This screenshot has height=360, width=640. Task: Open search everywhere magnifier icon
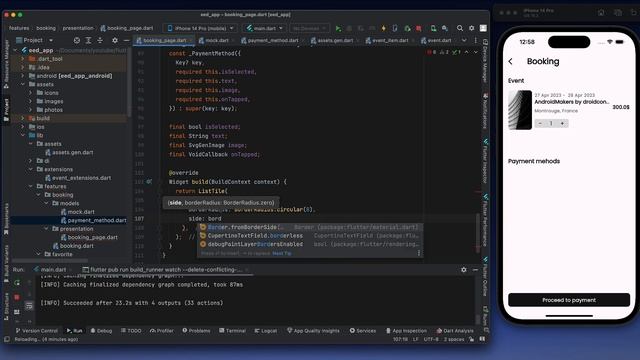[x=460, y=28]
